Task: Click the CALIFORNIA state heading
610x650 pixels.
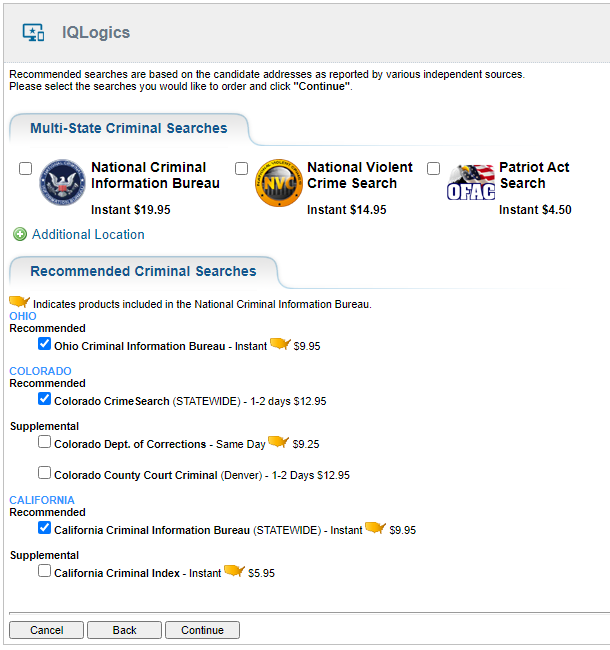Action: [42, 500]
